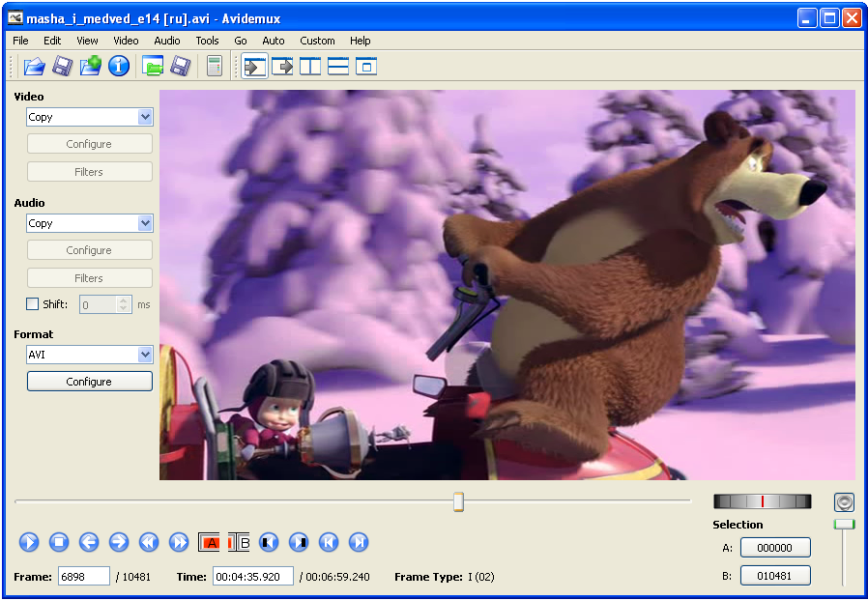Save project with the second floppy icon
Screen dimensions: 868x600
click(181, 67)
